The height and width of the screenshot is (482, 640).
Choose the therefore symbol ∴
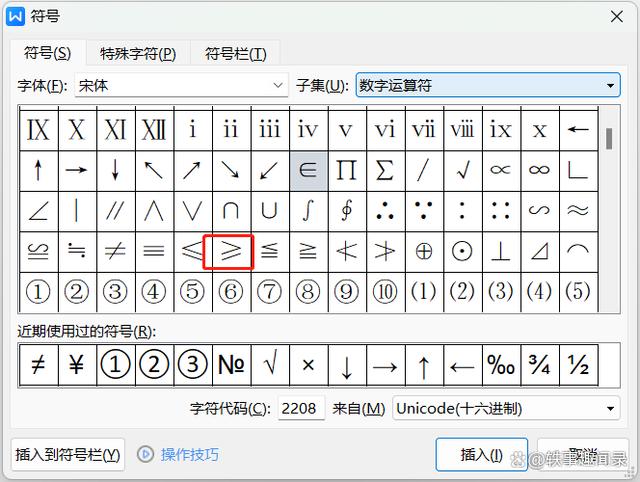(385, 211)
